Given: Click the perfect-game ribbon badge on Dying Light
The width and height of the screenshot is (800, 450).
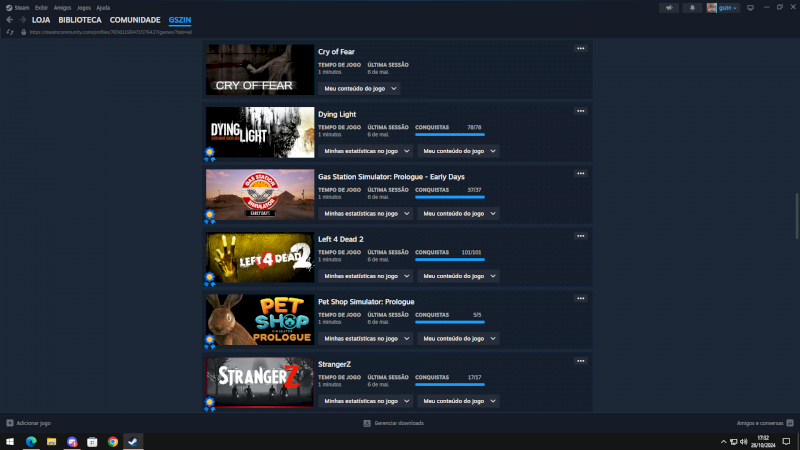Looking at the screenshot, I should 210,154.
